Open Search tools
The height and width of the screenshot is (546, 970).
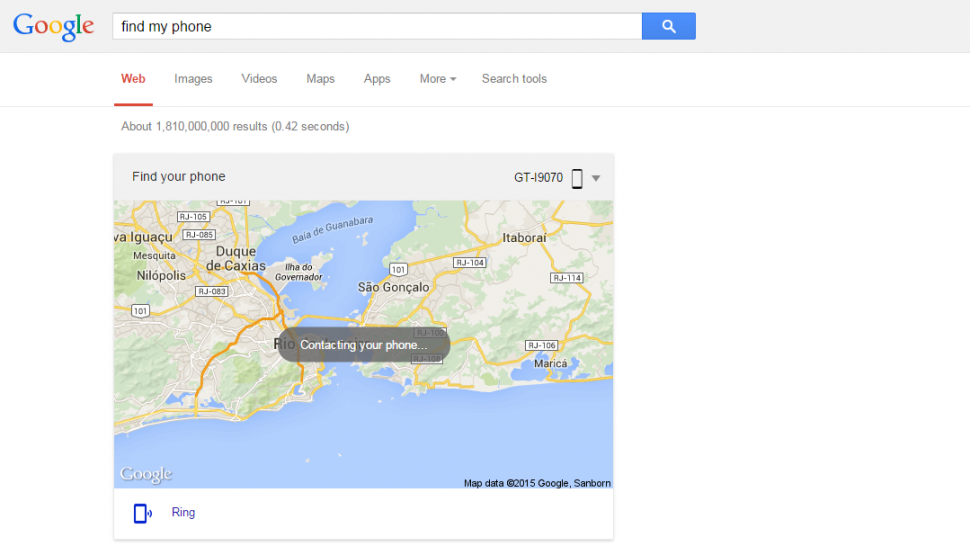point(514,79)
